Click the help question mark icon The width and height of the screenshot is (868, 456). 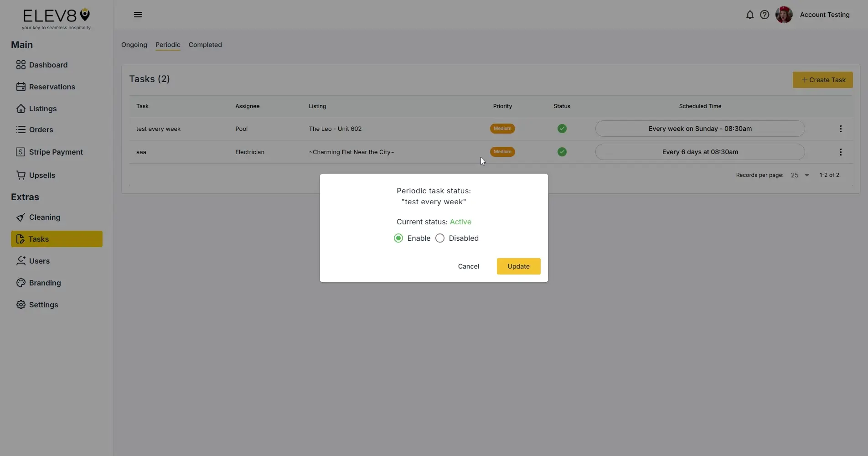pyautogui.click(x=765, y=15)
